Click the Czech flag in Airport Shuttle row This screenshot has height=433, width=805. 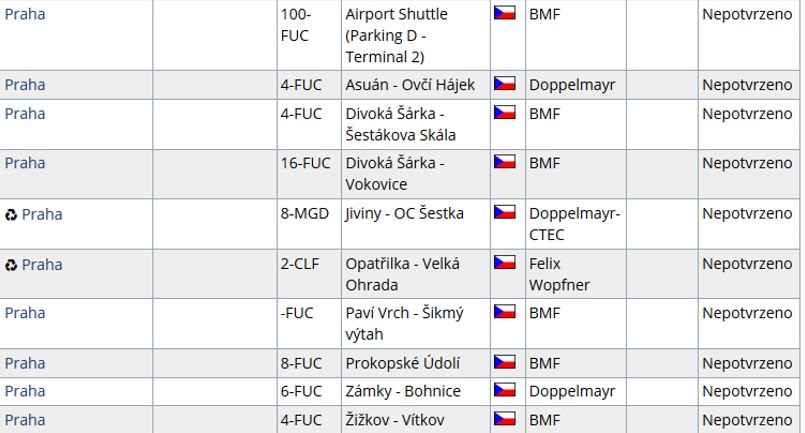505,15
